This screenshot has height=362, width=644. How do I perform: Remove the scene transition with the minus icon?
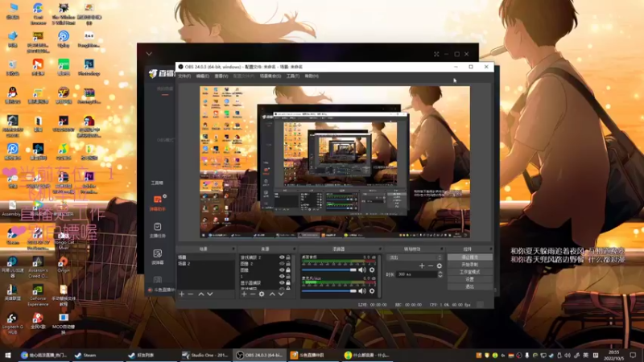[x=431, y=265]
